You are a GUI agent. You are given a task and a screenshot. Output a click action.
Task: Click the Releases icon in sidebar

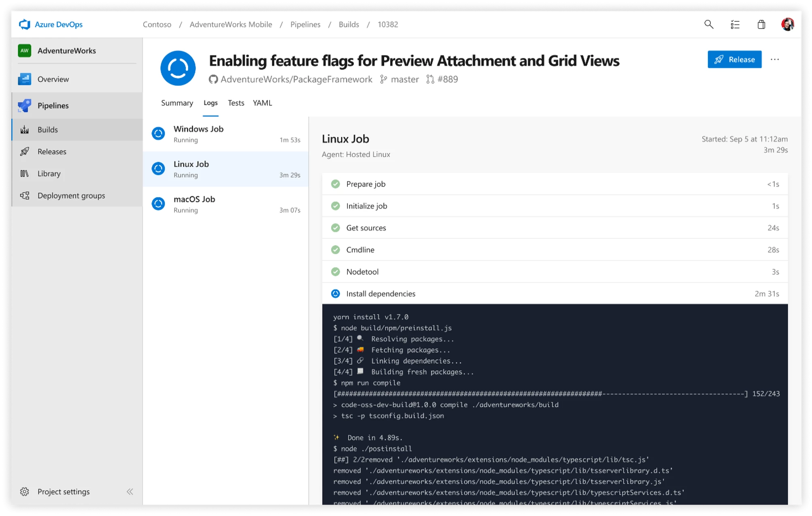(x=24, y=151)
